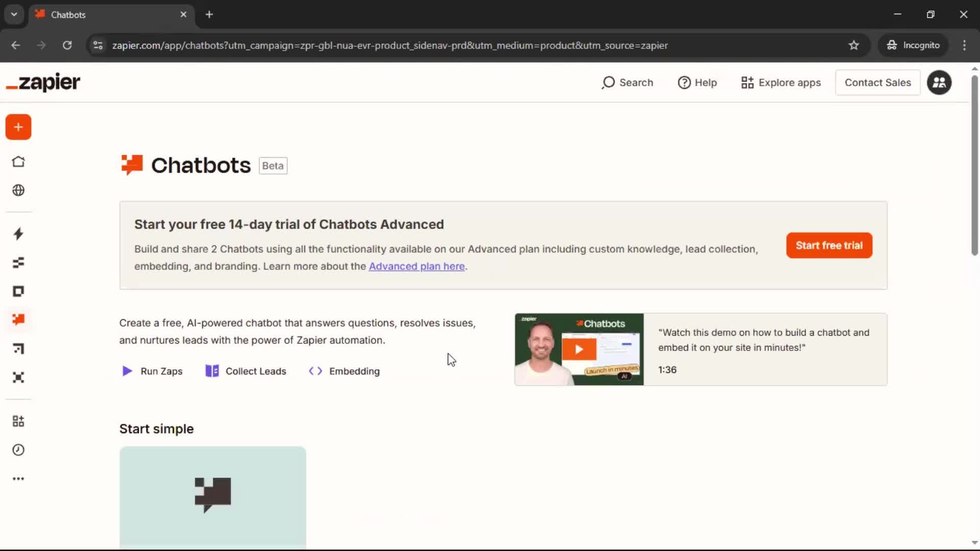Click the Search button in header
This screenshot has width=980, height=551.
627,83
